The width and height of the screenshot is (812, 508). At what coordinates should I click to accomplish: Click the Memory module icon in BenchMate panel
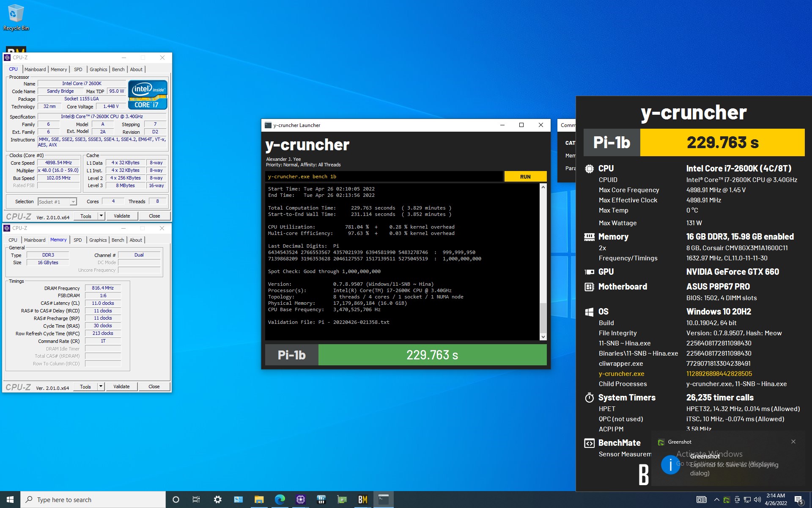[x=589, y=237]
